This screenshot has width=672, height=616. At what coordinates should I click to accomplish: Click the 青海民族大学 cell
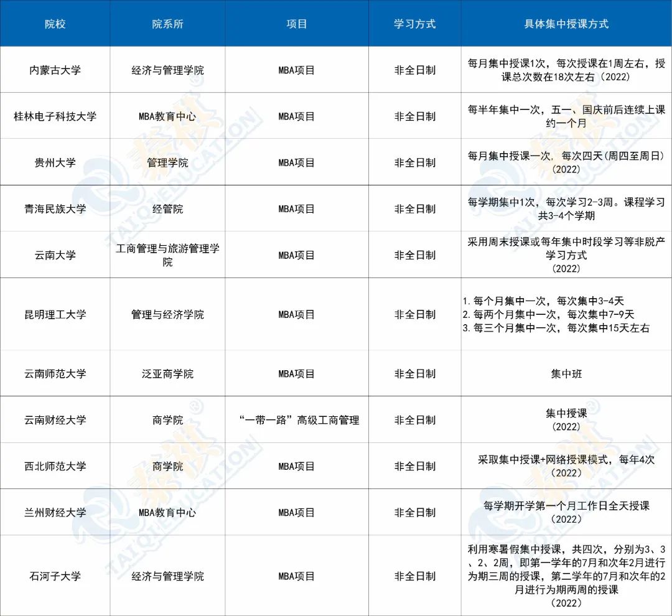coord(55,208)
